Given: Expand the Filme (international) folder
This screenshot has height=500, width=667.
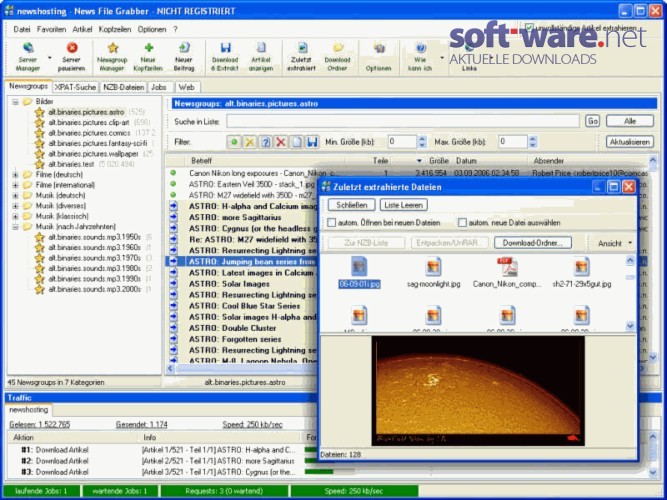Looking at the screenshot, I should coord(15,185).
